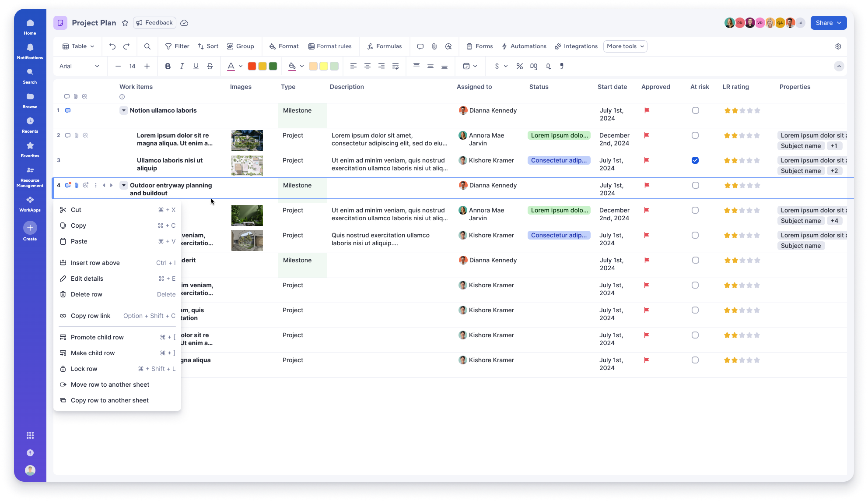Open the Arial font dropdown

click(x=79, y=66)
